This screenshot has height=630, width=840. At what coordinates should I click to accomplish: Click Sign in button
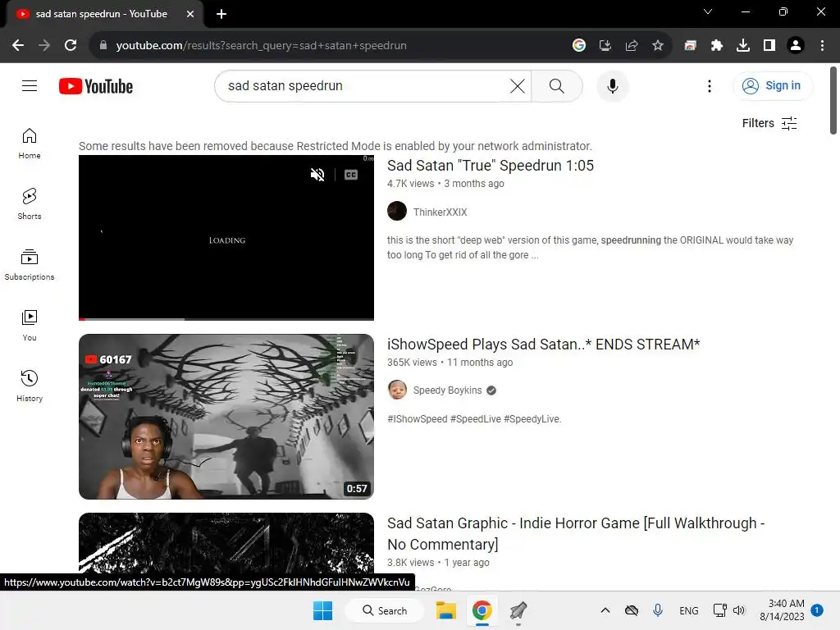point(773,85)
